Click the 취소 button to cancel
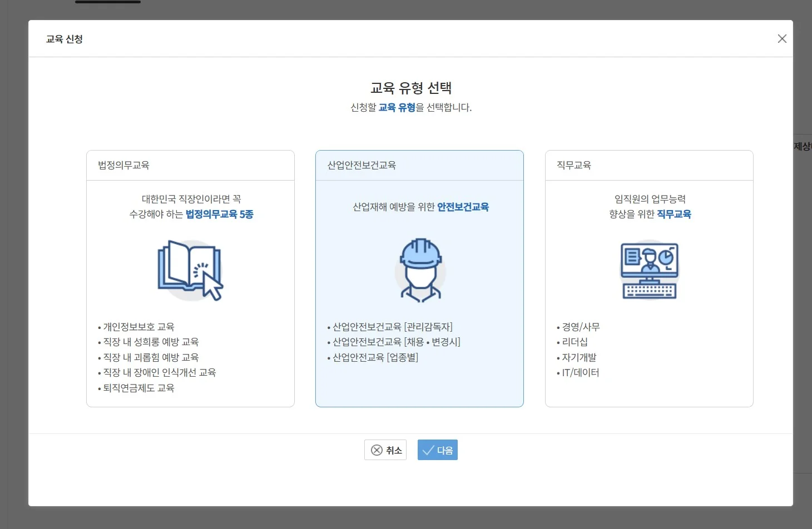 click(x=385, y=450)
